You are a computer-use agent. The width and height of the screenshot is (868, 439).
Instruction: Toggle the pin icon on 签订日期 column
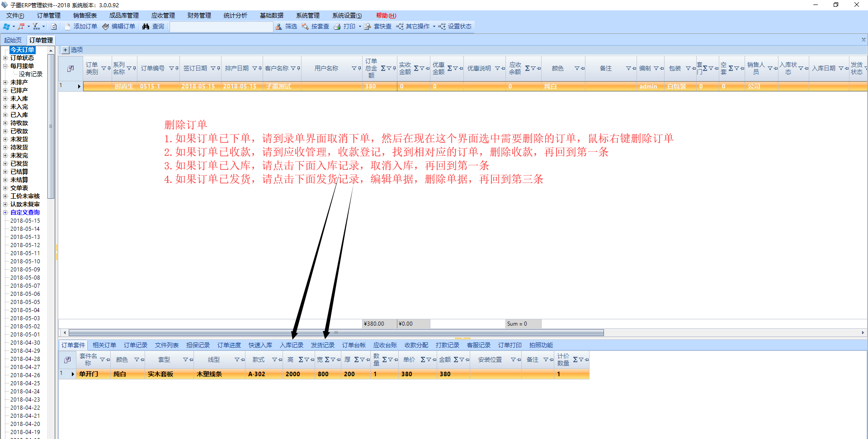coord(218,68)
